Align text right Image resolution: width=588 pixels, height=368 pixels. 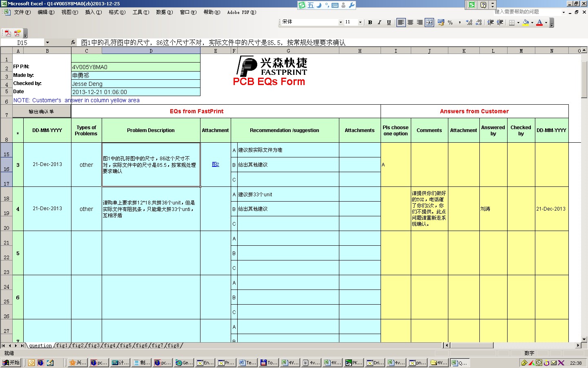coord(420,22)
